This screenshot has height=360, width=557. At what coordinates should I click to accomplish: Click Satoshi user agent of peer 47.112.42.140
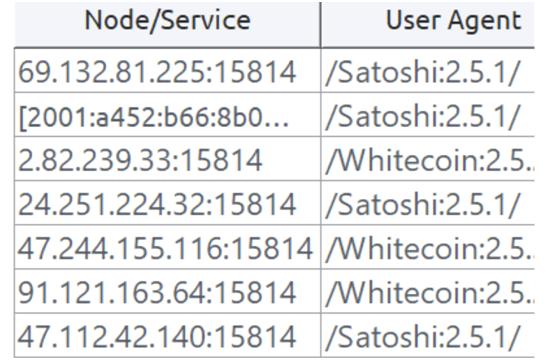(x=423, y=337)
